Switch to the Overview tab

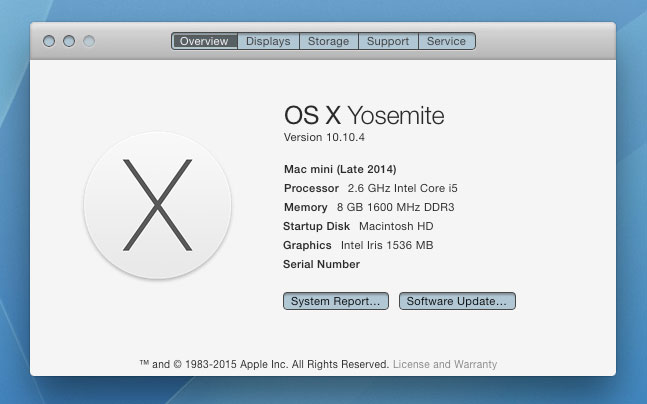204,41
